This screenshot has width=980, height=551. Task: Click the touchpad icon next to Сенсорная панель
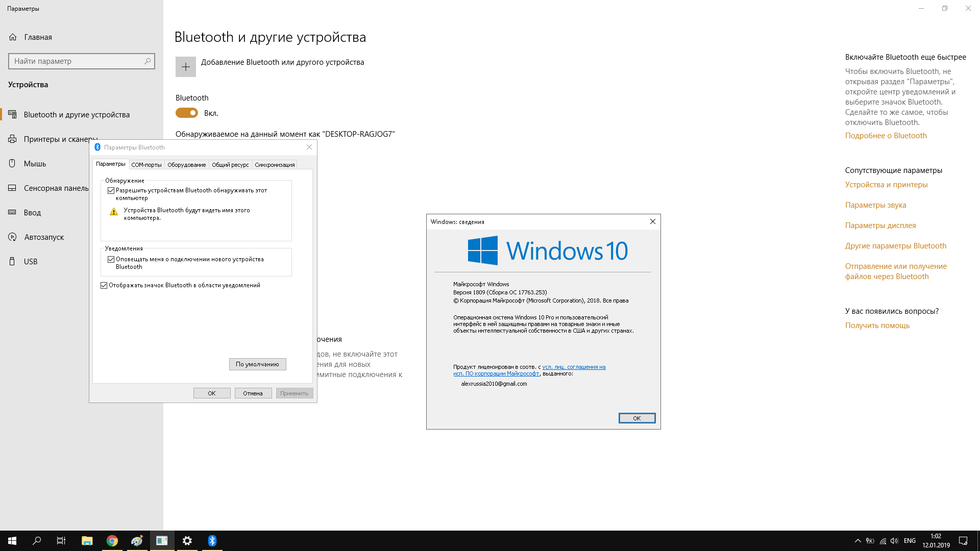tap(13, 188)
